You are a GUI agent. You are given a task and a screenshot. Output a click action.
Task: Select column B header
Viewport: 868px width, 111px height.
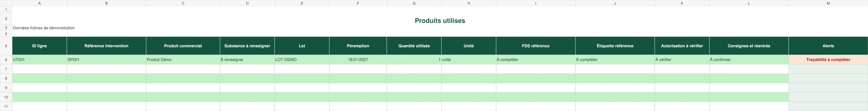(106, 3)
